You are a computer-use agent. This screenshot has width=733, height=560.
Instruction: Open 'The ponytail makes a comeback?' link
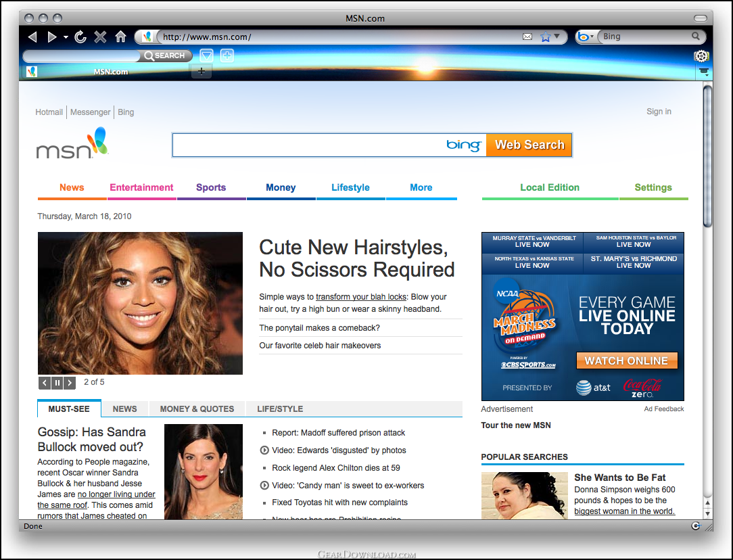[x=319, y=328]
